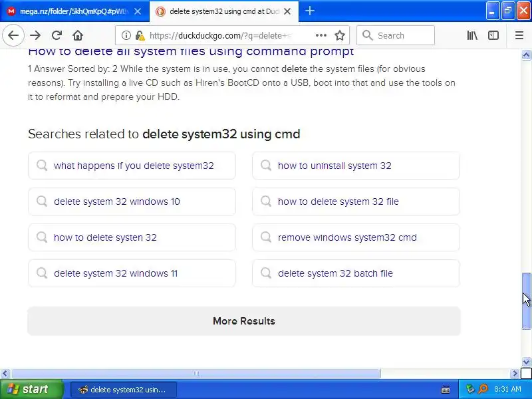Open the Library icon
The width and height of the screenshot is (532, 399).
(472, 35)
